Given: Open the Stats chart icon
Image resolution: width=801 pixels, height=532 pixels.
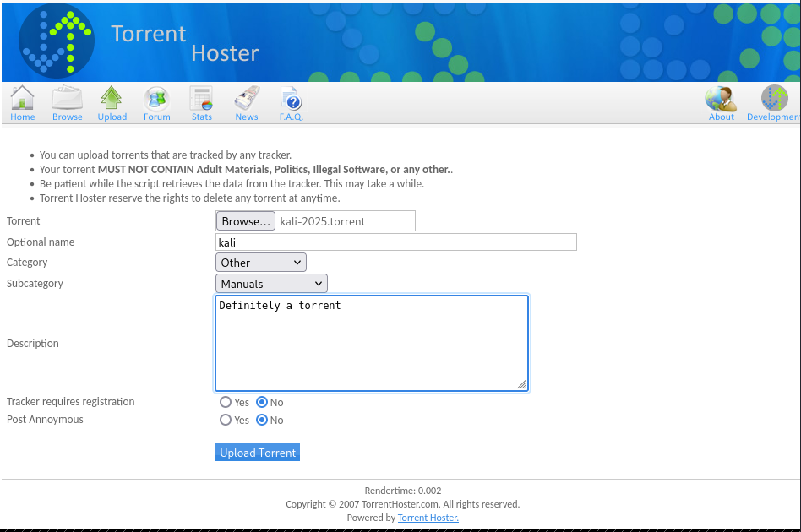Looking at the screenshot, I should (x=201, y=99).
